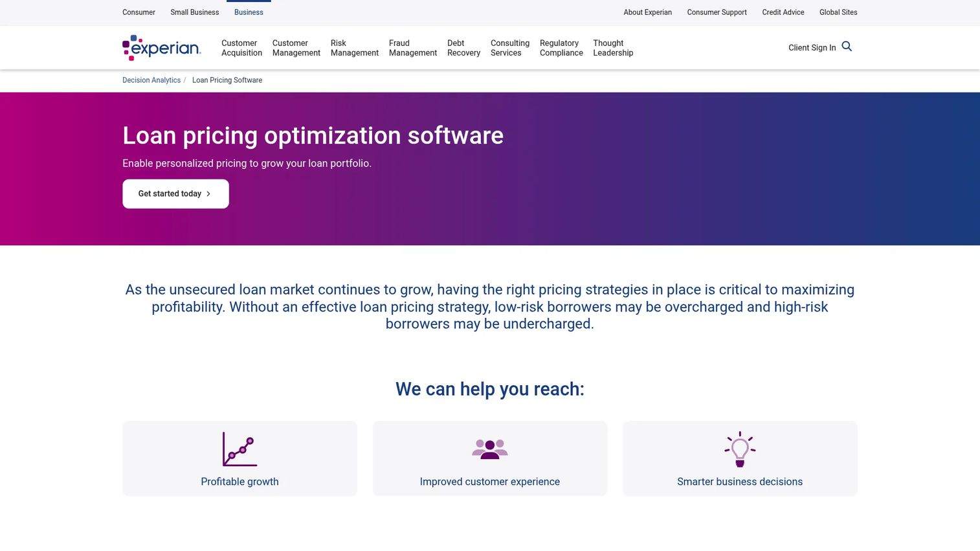This screenshot has width=980, height=551.
Task: Open Consumer Support link
Action: [717, 12]
